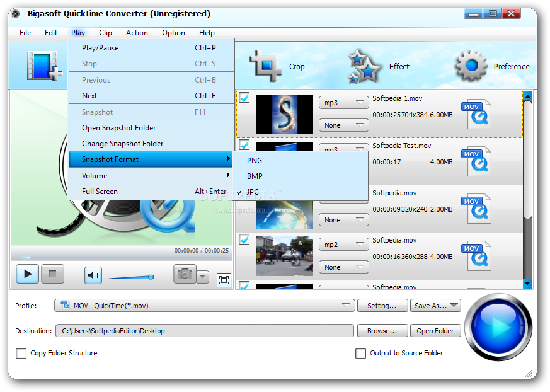Open the Crop tool icon
Viewport: 550px width, 392px height.
265,66
